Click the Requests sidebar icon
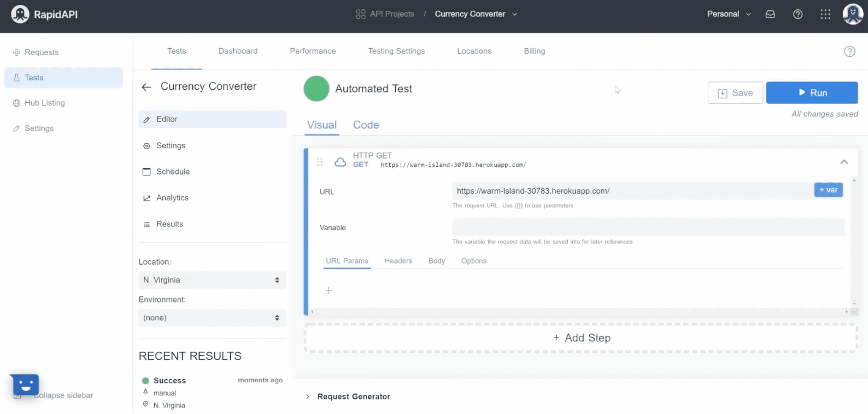This screenshot has height=414, width=868. 16,53
